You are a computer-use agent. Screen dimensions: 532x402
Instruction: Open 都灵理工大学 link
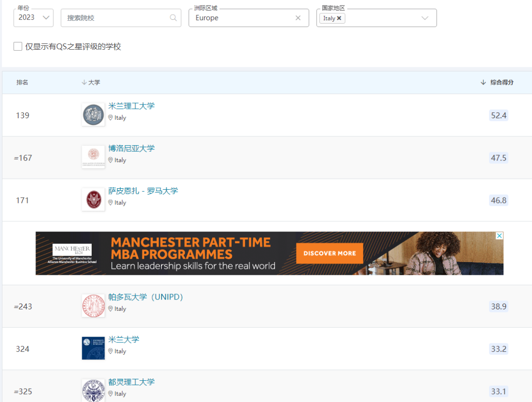(132, 382)
